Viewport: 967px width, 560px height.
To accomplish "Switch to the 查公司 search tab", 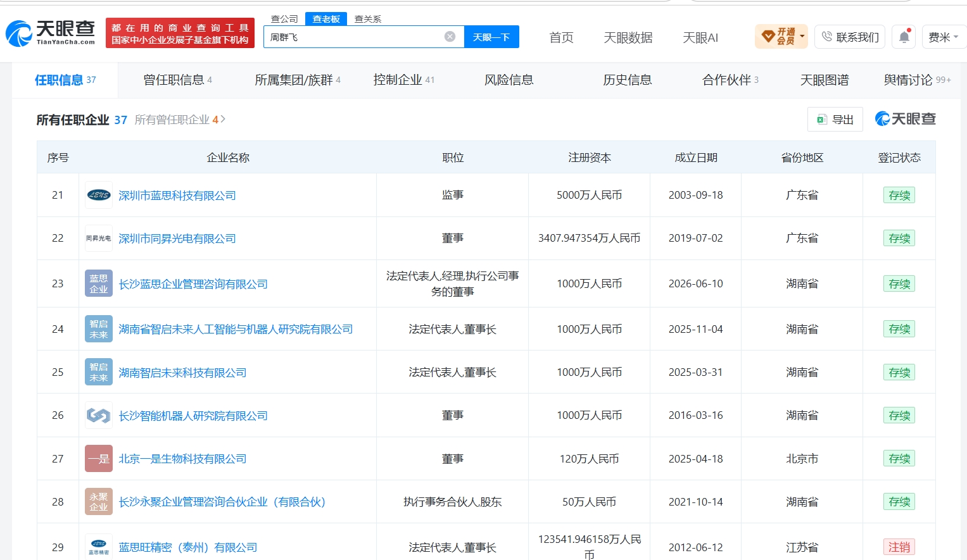I will pos(284,19).
